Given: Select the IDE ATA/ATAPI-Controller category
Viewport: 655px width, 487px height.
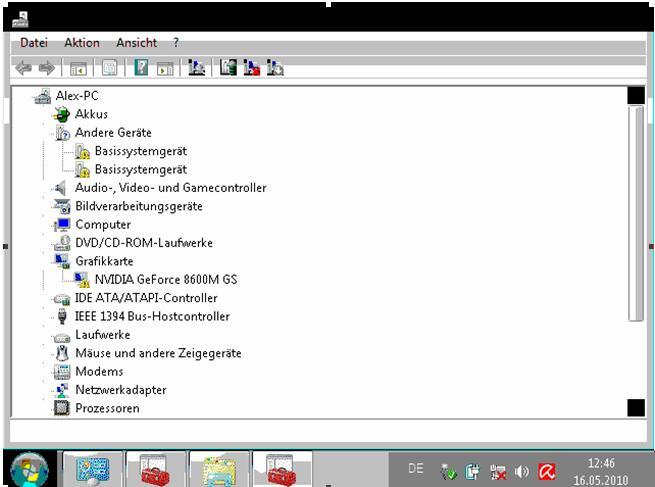Looking at the screenshot, I should pos(146,298).
